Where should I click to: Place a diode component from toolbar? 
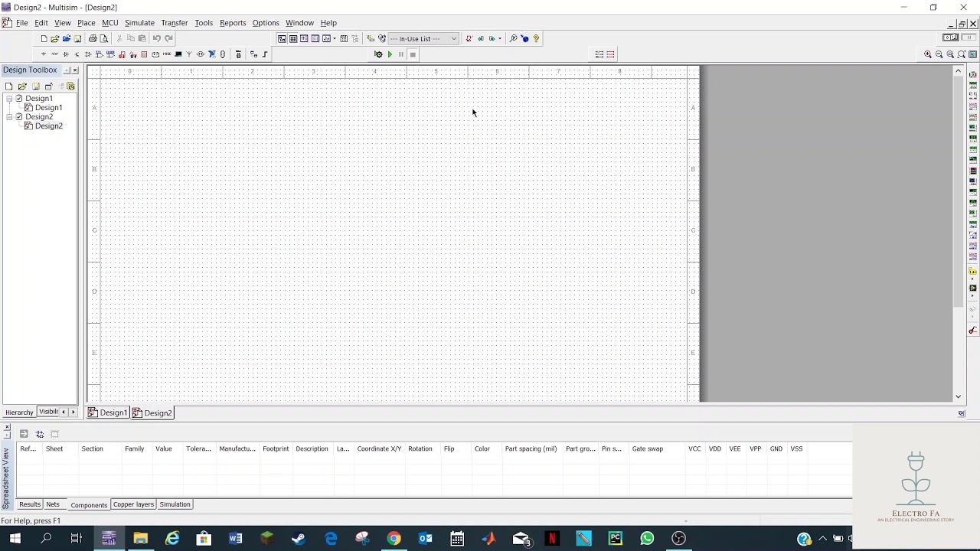click(x=66, y=54)
